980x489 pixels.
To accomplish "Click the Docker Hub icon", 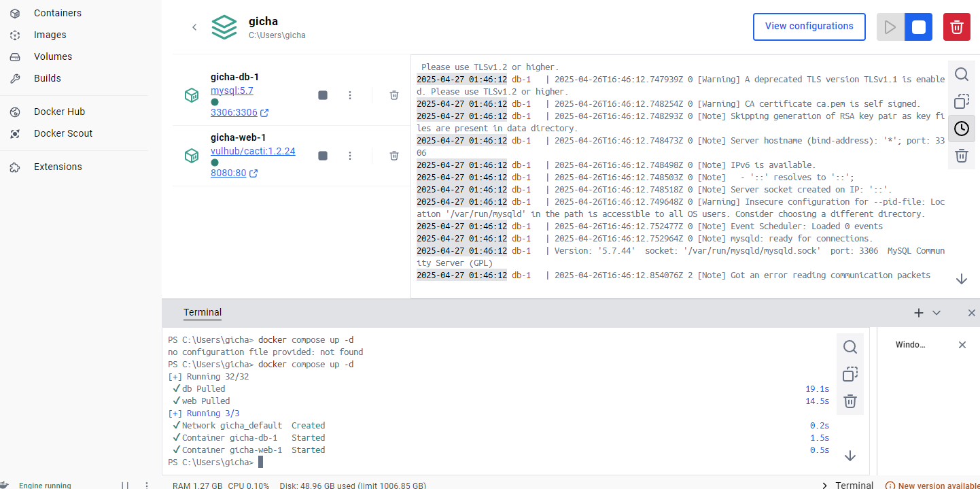I will [x=15, y=112].
